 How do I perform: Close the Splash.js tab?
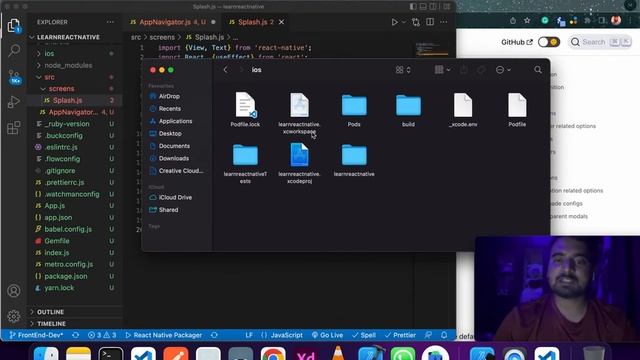pos(281,22)
